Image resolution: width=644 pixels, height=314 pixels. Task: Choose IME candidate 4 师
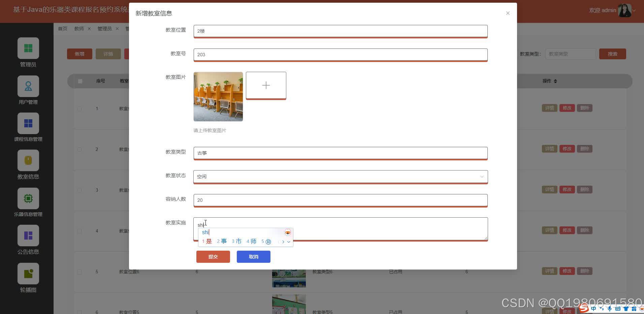point(251,241)
